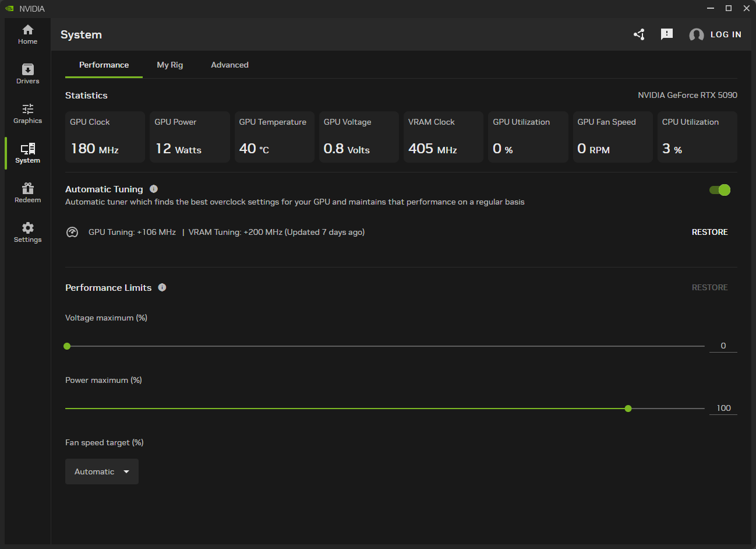Open the feedback message icon

[x=667, y=34]
